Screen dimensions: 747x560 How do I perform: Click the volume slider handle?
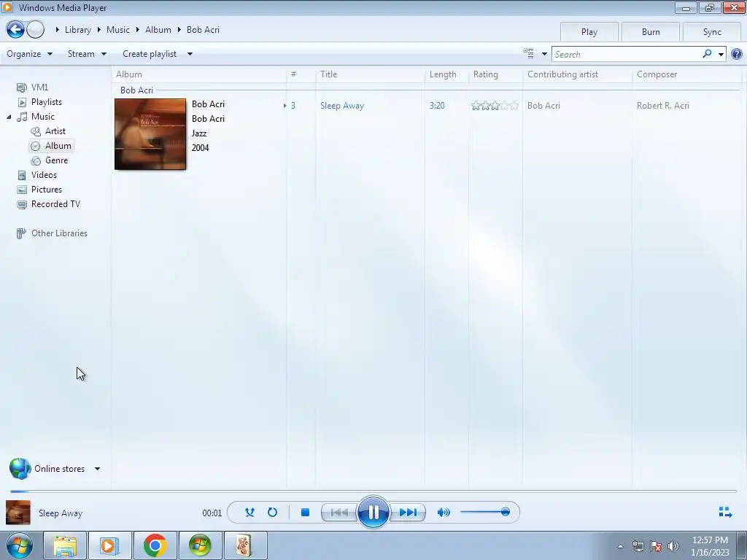(506, 513)
